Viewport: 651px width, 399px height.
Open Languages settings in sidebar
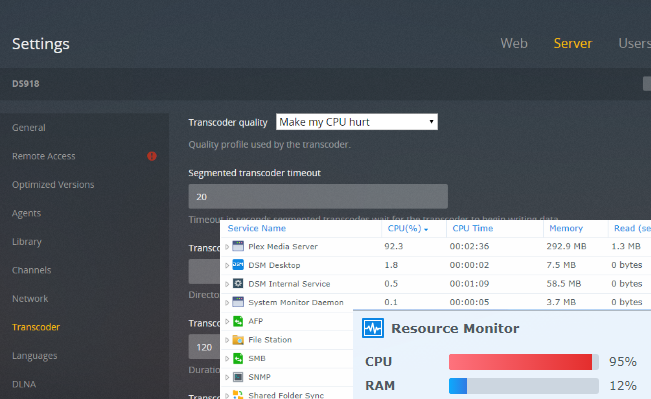[34, 356]
